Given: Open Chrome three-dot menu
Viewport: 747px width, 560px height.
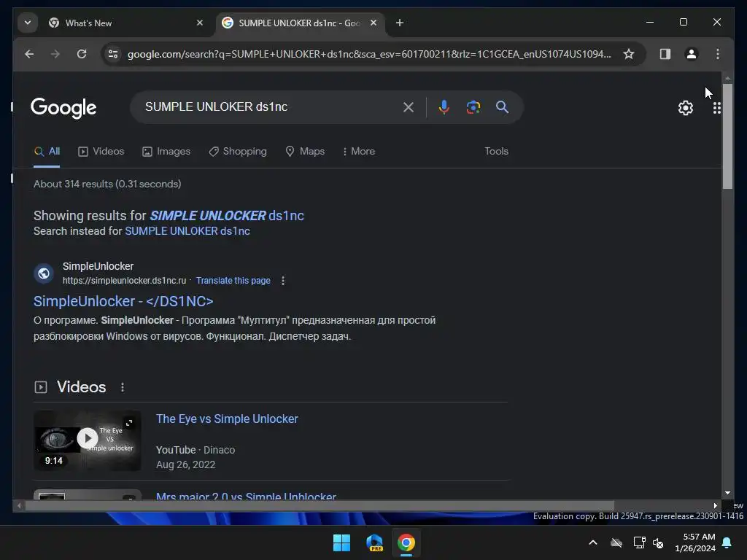Looking at the screenshot, I should 718,54.
